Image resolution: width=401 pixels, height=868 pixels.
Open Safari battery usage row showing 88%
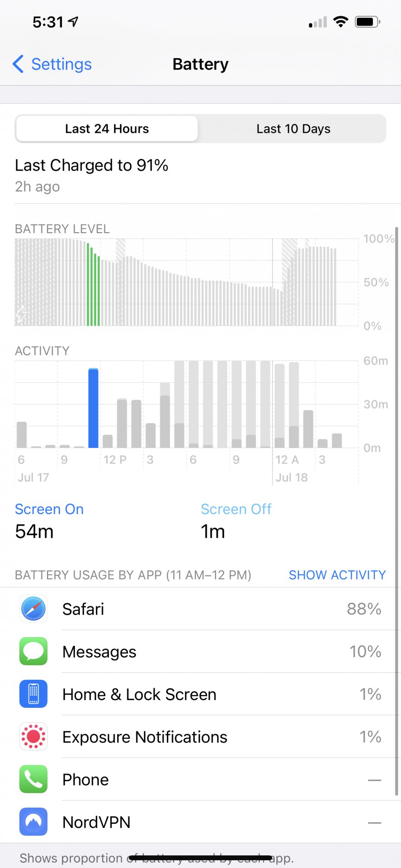point(200,608)
